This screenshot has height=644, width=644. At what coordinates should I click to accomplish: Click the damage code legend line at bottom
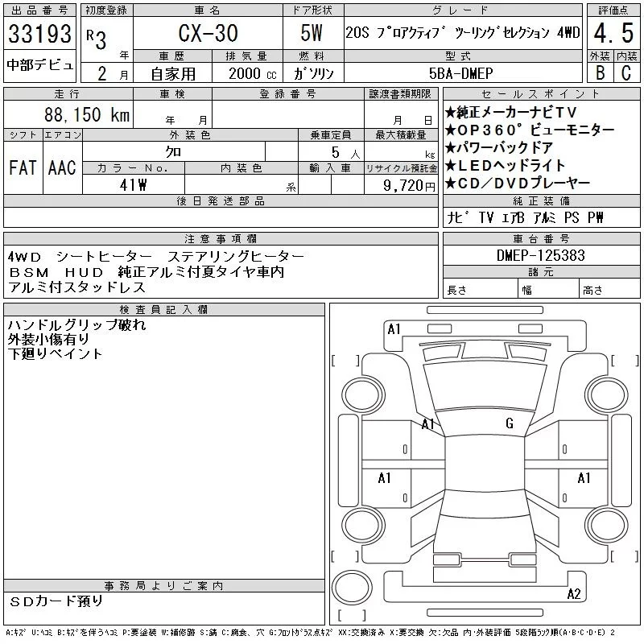click(x=310, y=633)
